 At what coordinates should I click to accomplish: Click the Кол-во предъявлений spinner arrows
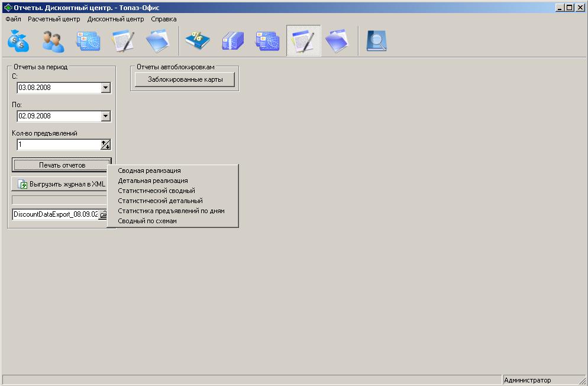click(106, 144)
